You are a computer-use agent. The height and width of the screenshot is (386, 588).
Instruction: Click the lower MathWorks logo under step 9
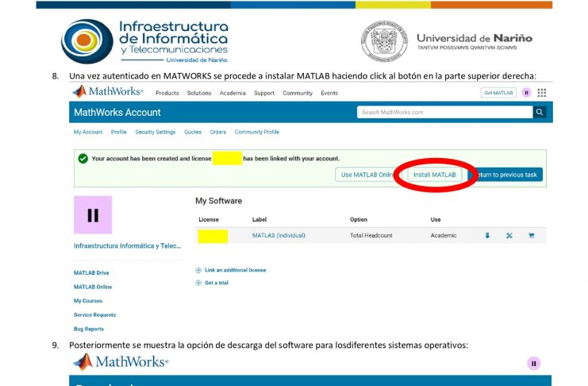click(121, 362)
